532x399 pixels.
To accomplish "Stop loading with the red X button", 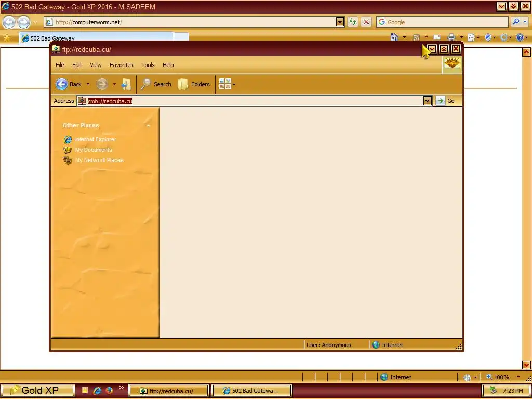I will tap(366, 22).
